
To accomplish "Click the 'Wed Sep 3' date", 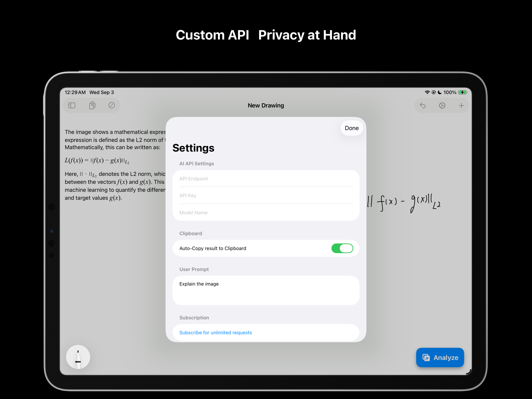I will (102, 92).
